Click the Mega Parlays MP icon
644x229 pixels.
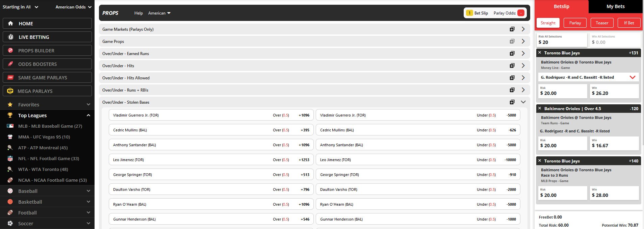coord(10,91)
